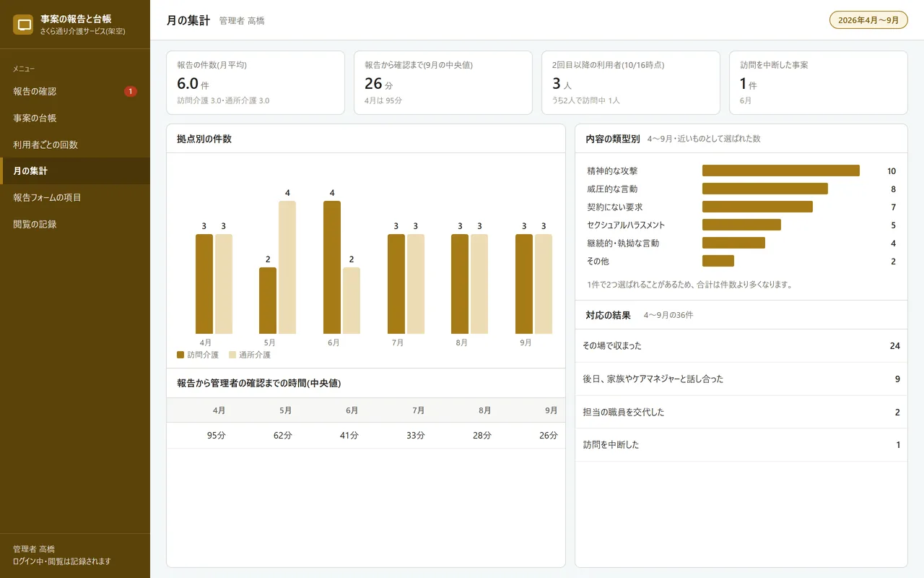Screen dimensions: 924x578
Task: Click the 報告から確認まで(9月の中央値) card
Action: 443,82
